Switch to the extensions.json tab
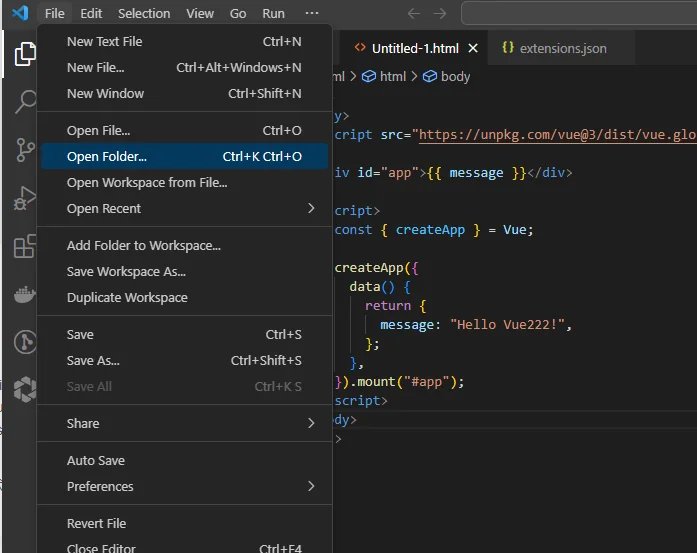This screenshot has height=553, width=697. [x=554, y=48]
